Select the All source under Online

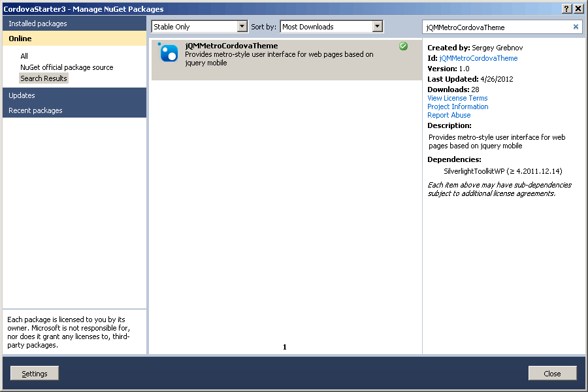click(x=24, y=56)
